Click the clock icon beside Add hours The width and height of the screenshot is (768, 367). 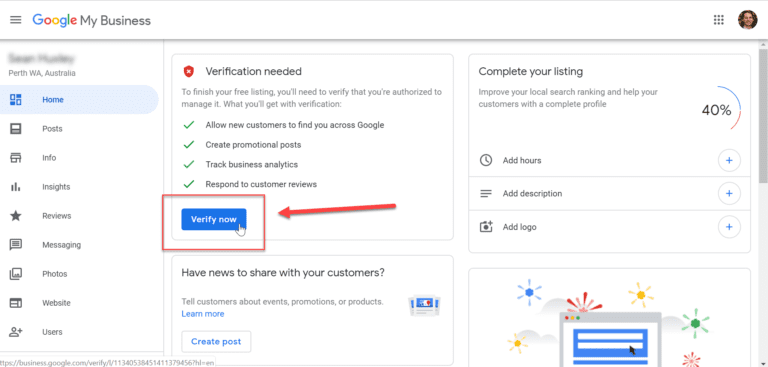(485, 160)
